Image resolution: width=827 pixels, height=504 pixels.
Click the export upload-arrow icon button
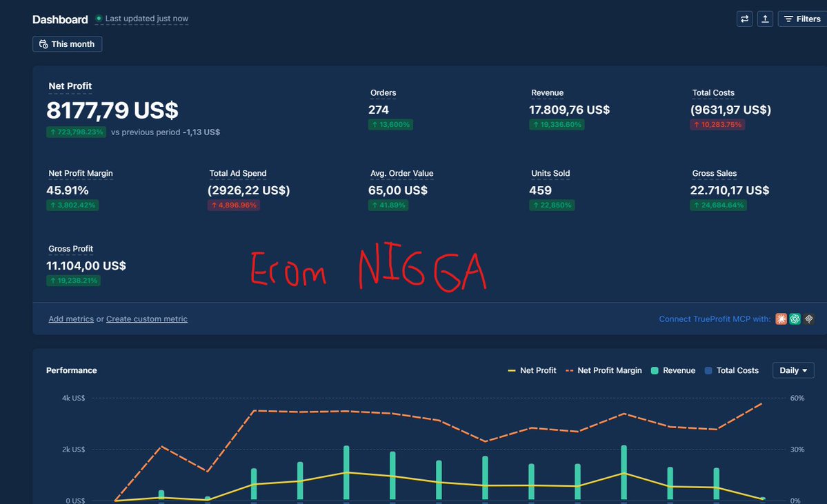click(765, 19)
